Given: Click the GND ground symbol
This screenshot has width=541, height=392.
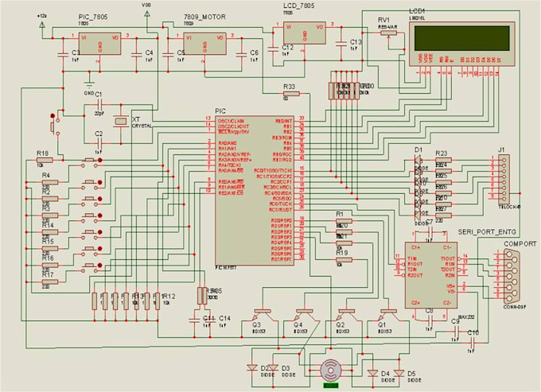Looking at the screenshot, I should (x=89, y=85).
